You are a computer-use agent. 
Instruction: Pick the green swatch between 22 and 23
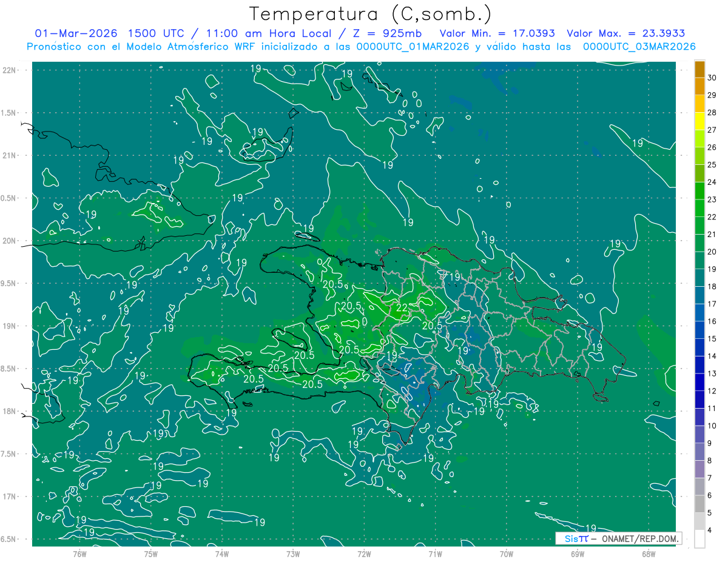(699, 209)
